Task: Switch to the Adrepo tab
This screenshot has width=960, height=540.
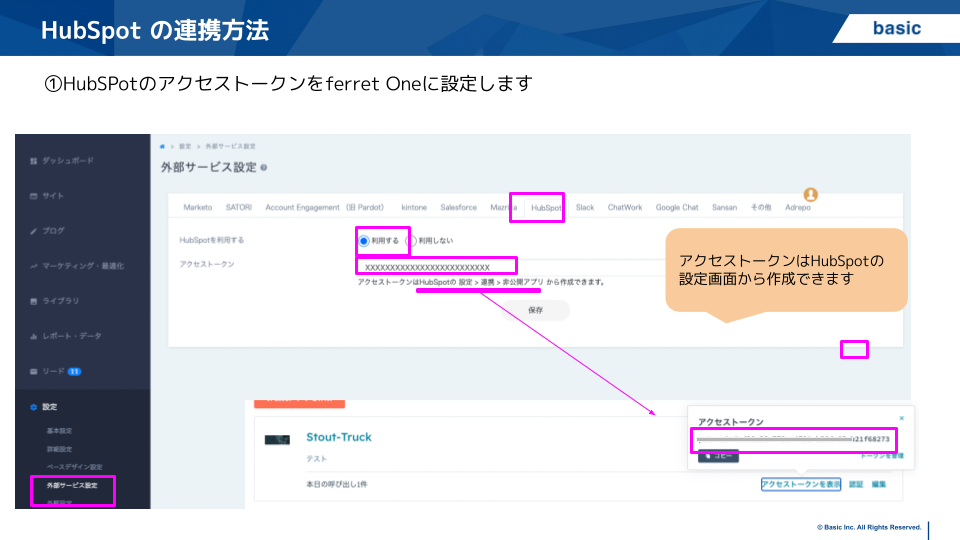Action: [x=798, y=208]
